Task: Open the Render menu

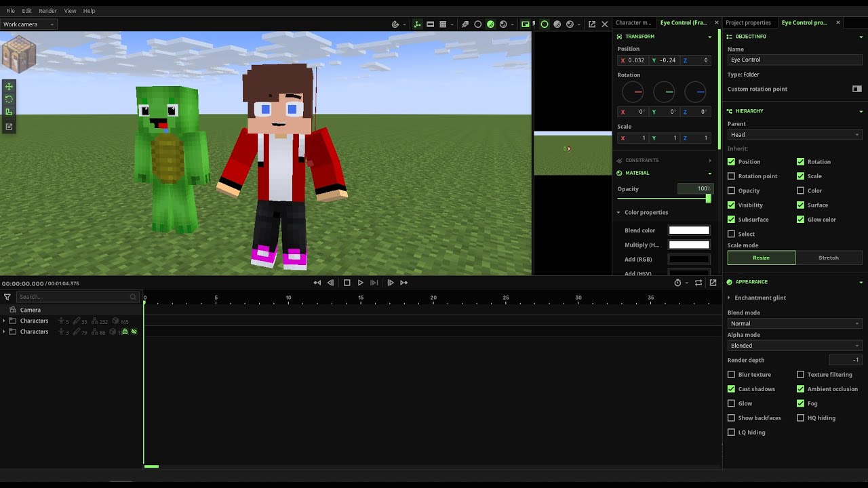Action: pyautogui.click(x=48, y=11)
